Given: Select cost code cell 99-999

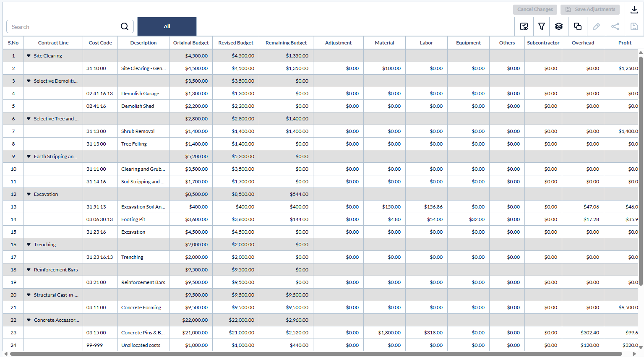Looking at the screenshot, I should pos(100,345).
